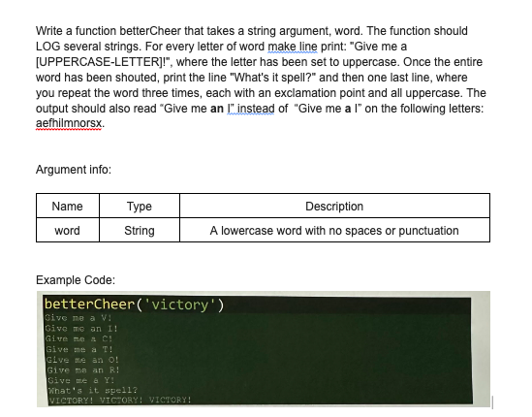Click the betterCheer('victory') code line

tap(135, 305)
